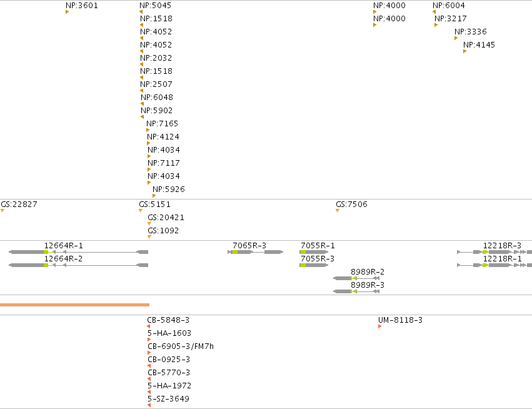532x409 pixels.
Task: Click the NP:6048 triangle marker
Action: click(142, 104)
